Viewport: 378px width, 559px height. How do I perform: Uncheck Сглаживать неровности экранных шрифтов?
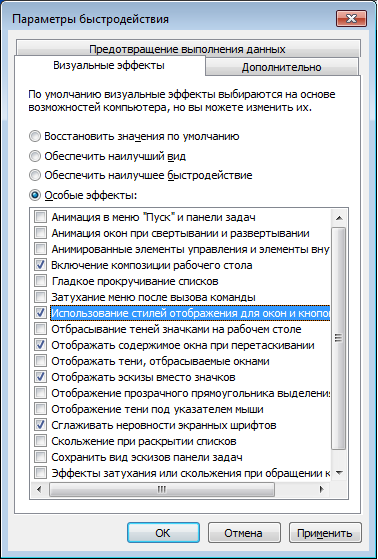[x=40, y=425]
